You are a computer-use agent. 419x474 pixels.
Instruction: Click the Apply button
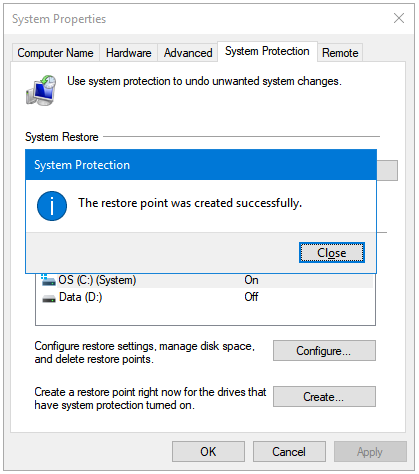[x=370, y=452]
